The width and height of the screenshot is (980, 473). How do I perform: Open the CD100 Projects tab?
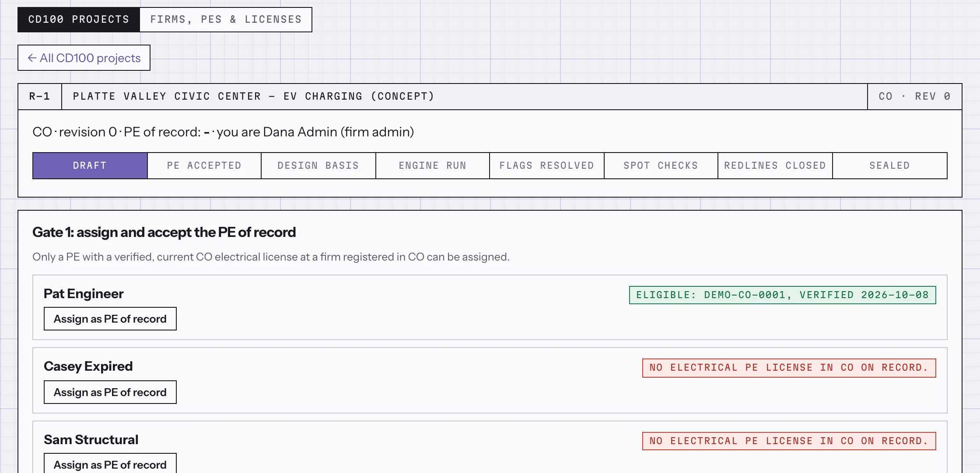[x=79, y=20]
